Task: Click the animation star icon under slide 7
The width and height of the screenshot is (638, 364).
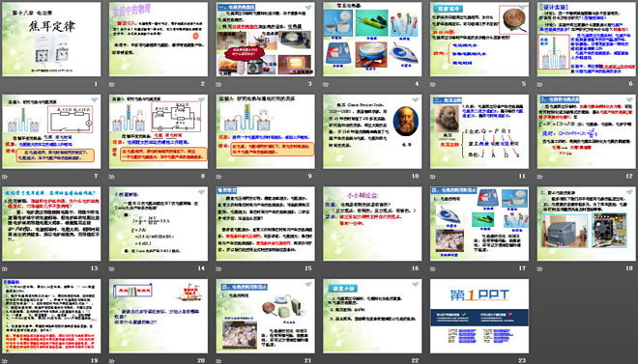Action: tap(5, 177)
